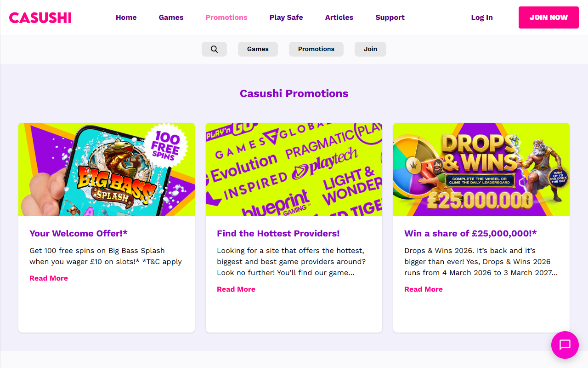This screenshot has width=588, height=368.
Task: Open the live chat bubble icon
Action: (x=565, y=345)
